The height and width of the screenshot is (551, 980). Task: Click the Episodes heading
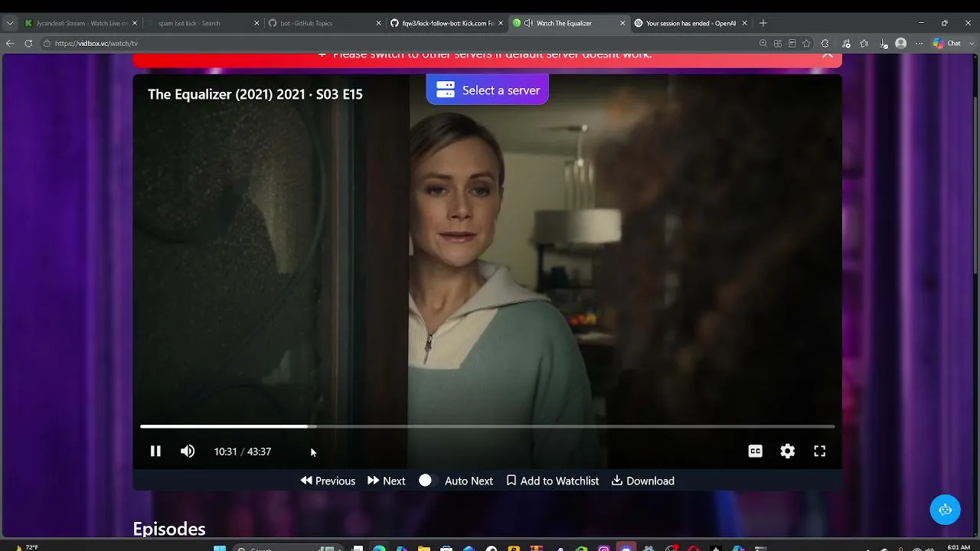[169, 529]
